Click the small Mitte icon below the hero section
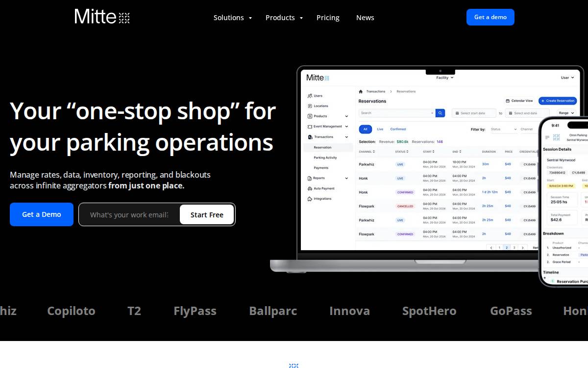Screen dimensions: 588x368 [294, 366]
